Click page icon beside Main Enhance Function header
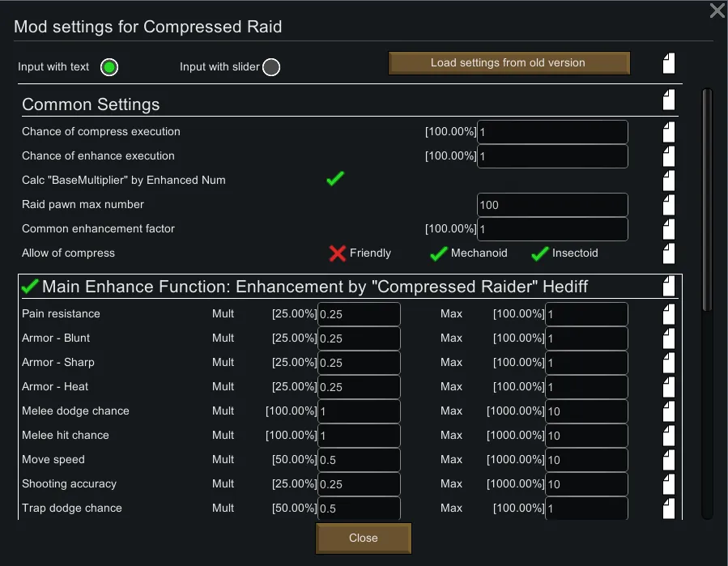728x566 pixels. tap(668, 286)
